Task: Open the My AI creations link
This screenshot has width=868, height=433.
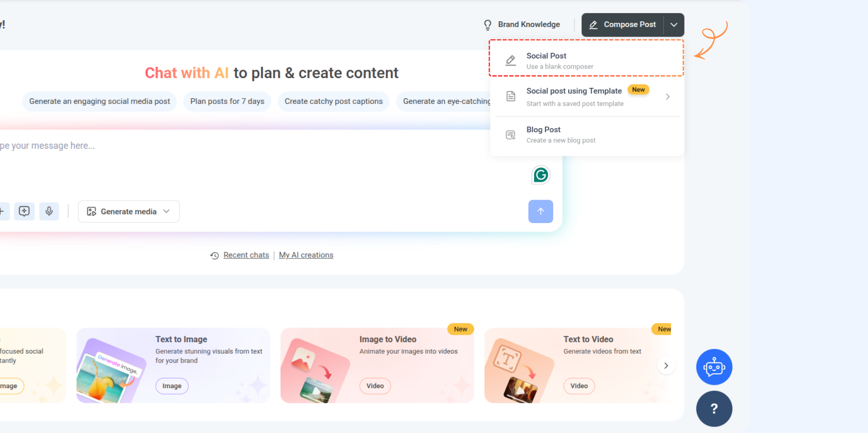Action: click(x=306, y=255)
